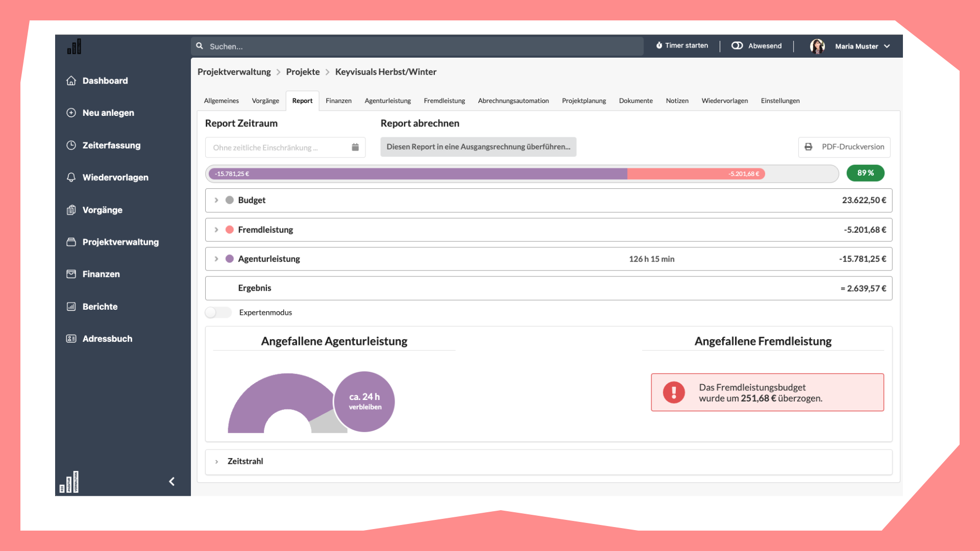The image size is (980, 551).
Task: Toggle the Abwesend switch
Action: pyautogui.click(x=737, y=45)
